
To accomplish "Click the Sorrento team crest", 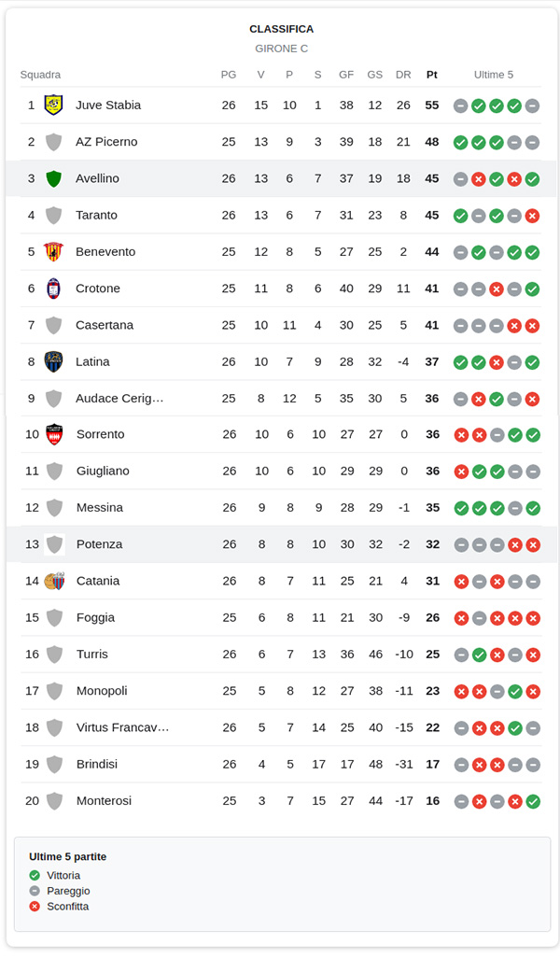I will 54,434.
